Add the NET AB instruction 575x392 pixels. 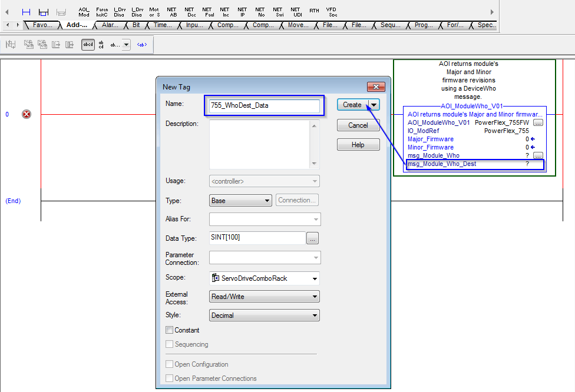(x=171, y=12)
